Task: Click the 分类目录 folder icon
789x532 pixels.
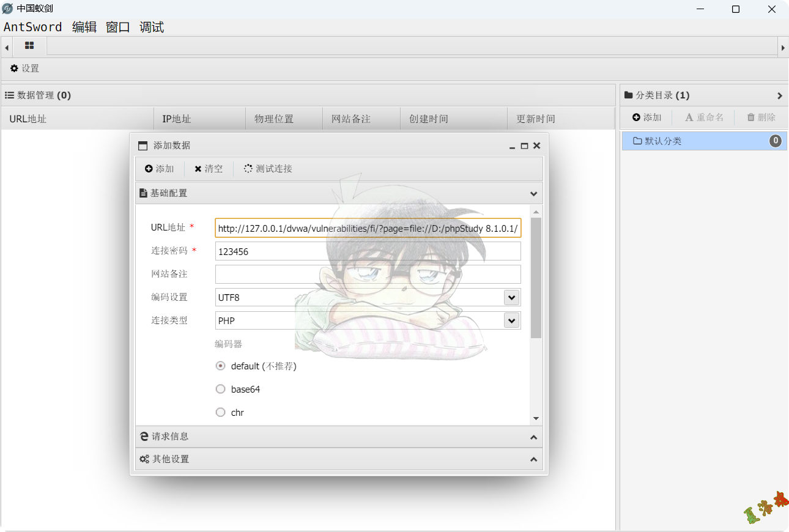Action: (628, 95)
